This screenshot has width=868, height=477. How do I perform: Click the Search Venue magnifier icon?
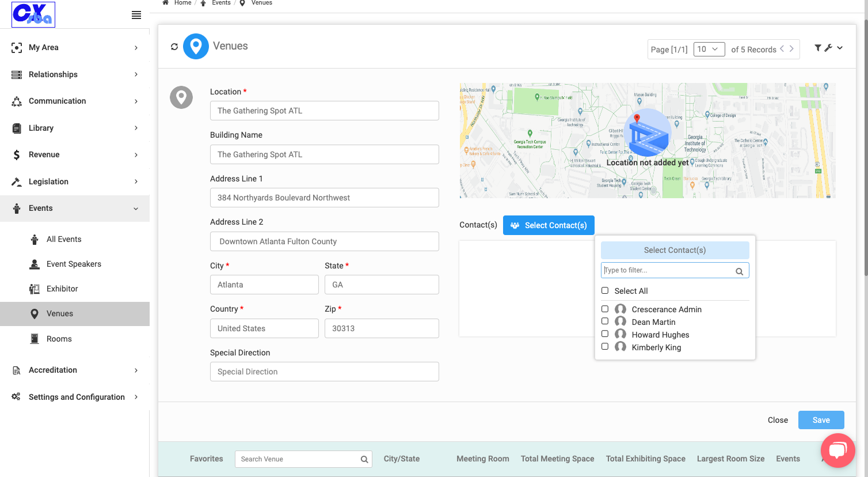(x=364, y=460)
